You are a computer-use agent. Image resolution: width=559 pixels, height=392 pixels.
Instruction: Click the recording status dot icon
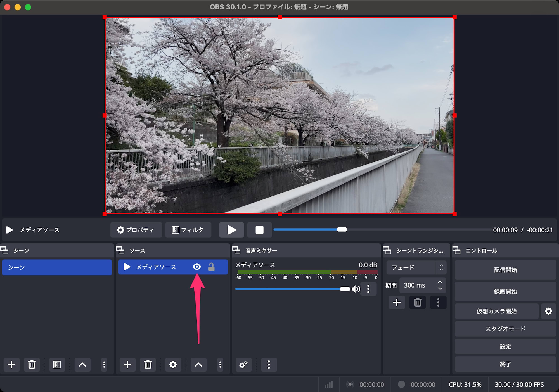coord(401,384)
